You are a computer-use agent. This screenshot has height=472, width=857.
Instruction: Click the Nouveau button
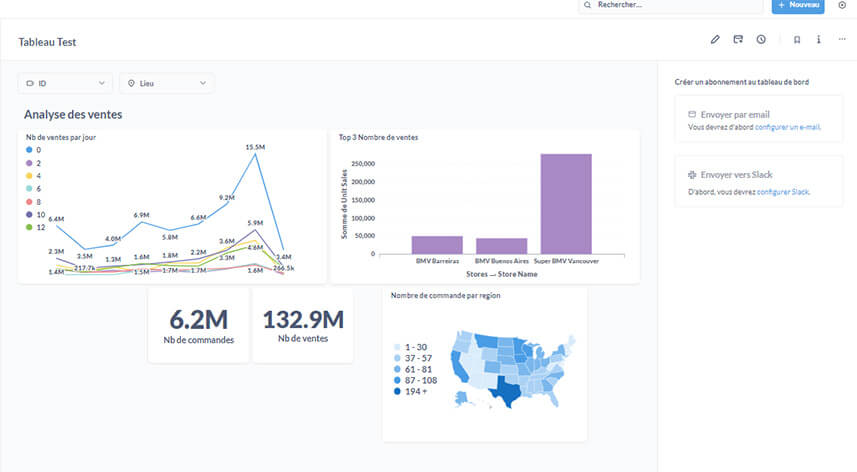[798, 5]
